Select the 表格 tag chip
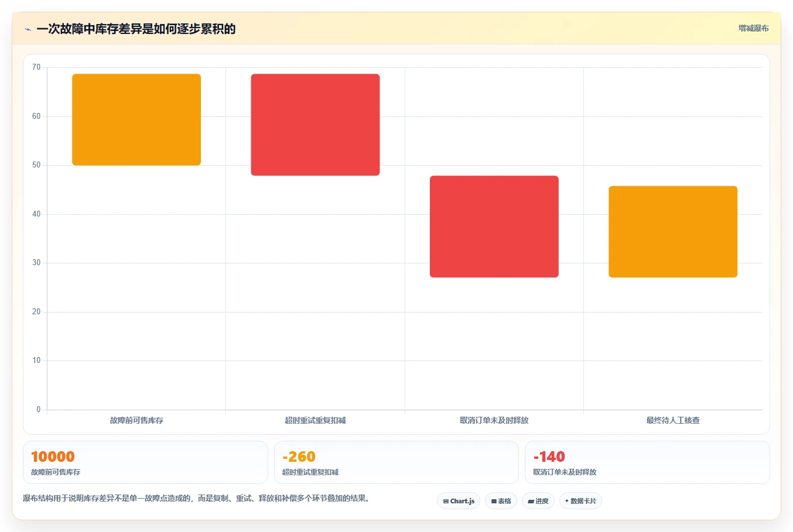The width and height of the screenshot is (793, 532). (x=501, y=501)
